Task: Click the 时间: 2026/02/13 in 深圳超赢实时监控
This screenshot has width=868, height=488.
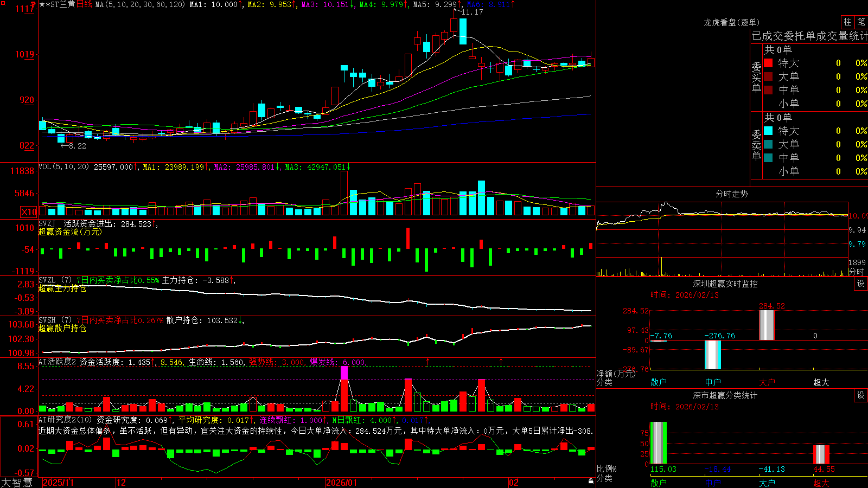Action: tap(685, 295)
